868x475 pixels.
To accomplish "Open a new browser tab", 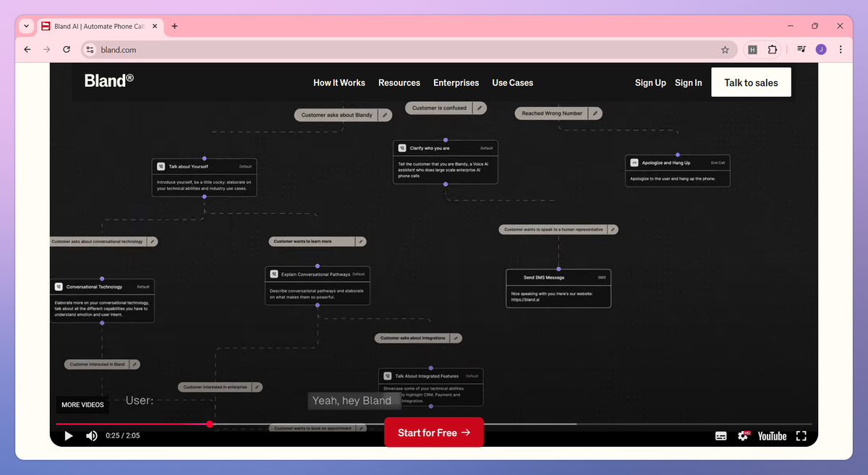I will click(174, 26).
